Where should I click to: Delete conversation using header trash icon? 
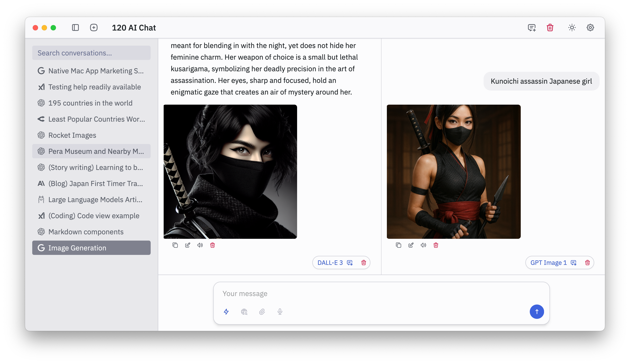coord(550,28)
